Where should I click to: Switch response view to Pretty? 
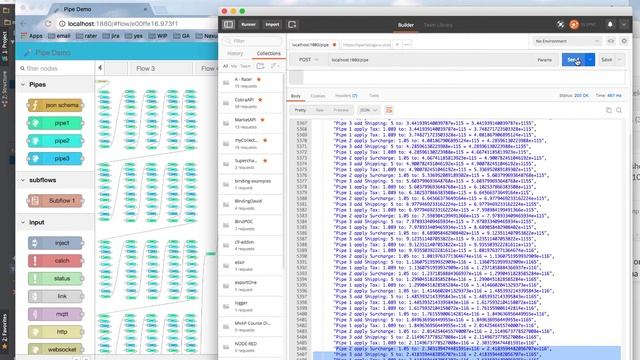click(x=300, y=110)
